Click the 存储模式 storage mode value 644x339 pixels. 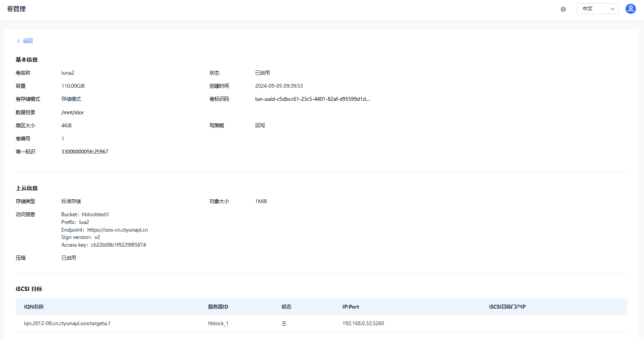(x=71, y=99)
